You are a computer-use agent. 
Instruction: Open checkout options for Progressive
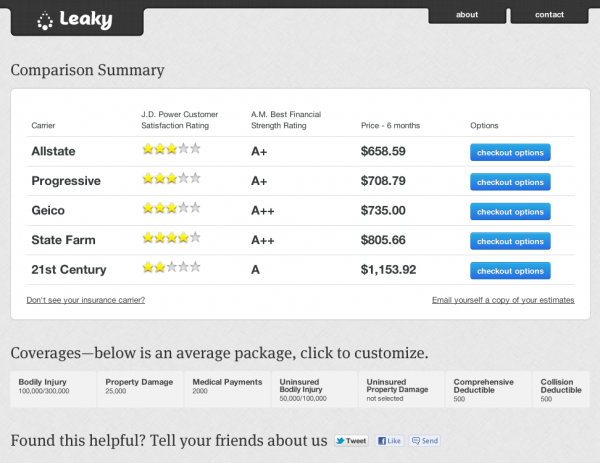(x=510, y=182)
